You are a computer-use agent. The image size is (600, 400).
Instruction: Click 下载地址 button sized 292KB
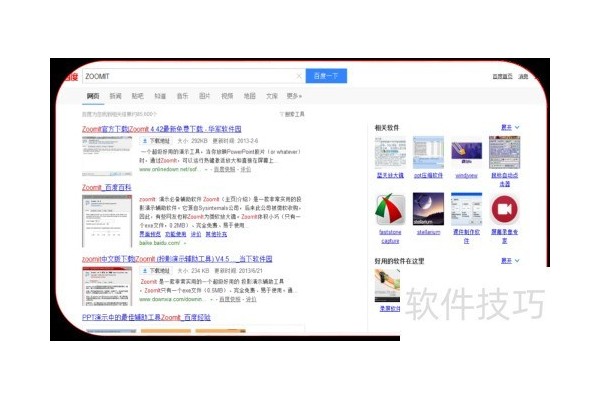point(156,141)
